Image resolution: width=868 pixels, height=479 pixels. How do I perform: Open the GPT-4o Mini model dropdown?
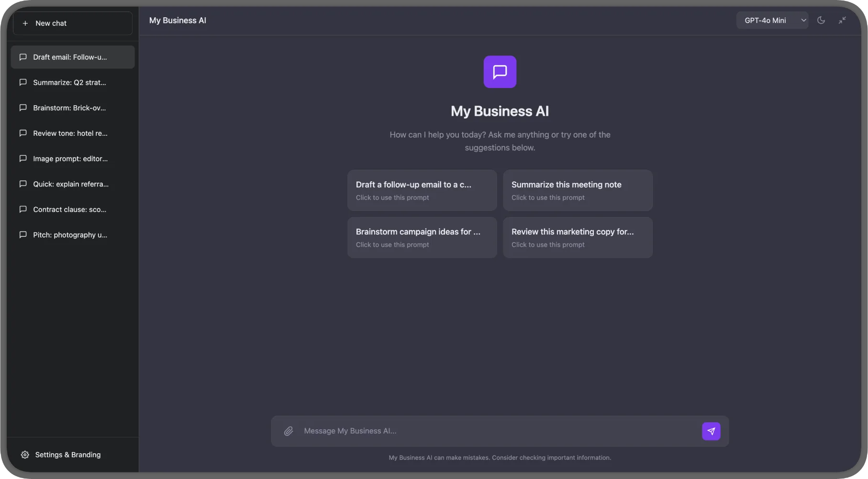click(x=772, y=20)
